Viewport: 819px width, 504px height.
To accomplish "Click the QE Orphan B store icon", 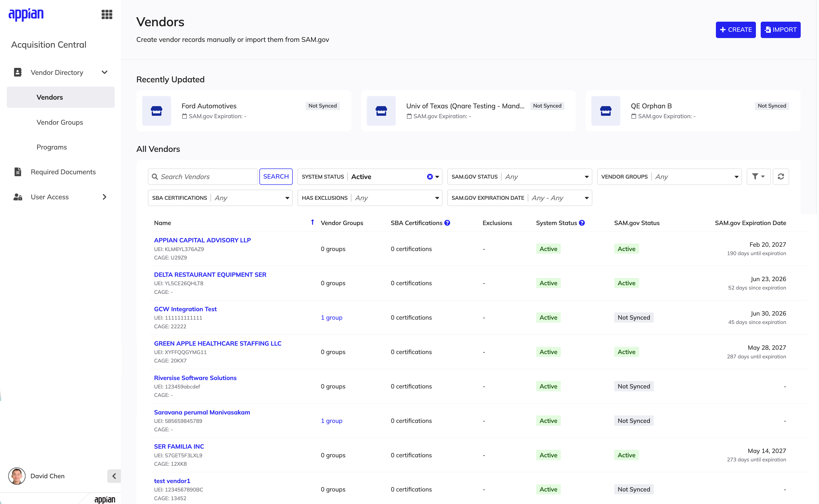I will coord(606,111).
